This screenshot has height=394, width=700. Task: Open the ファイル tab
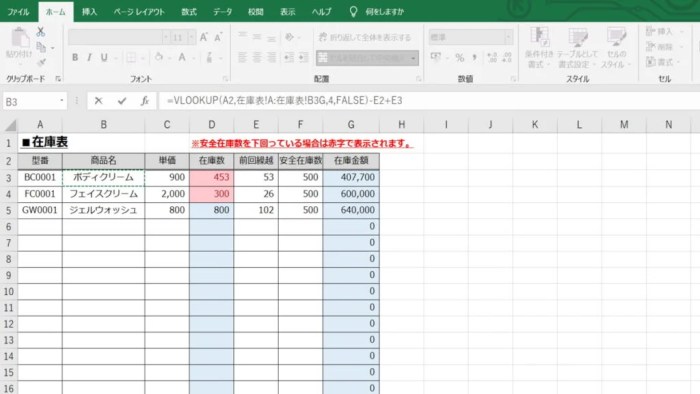pos(18,12)
